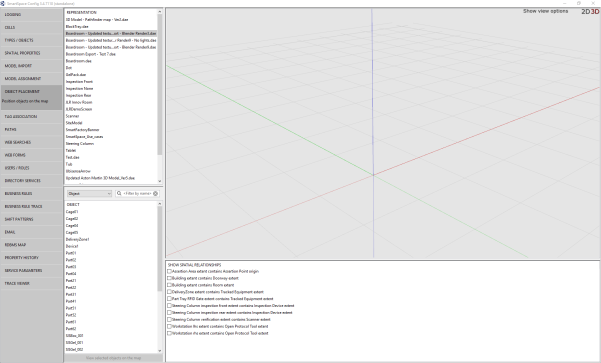Open the Show view options panel
Viewport: 601px width, 363px height.
[x=545, y=11]
